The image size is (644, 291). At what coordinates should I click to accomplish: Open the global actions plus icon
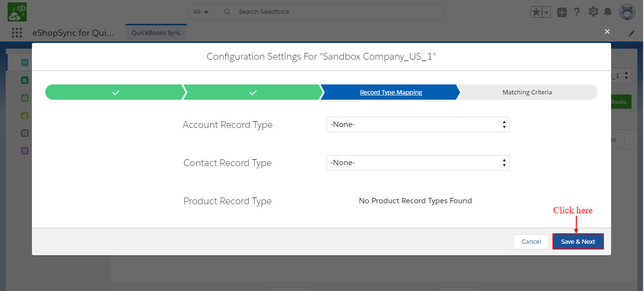[562, 12]
